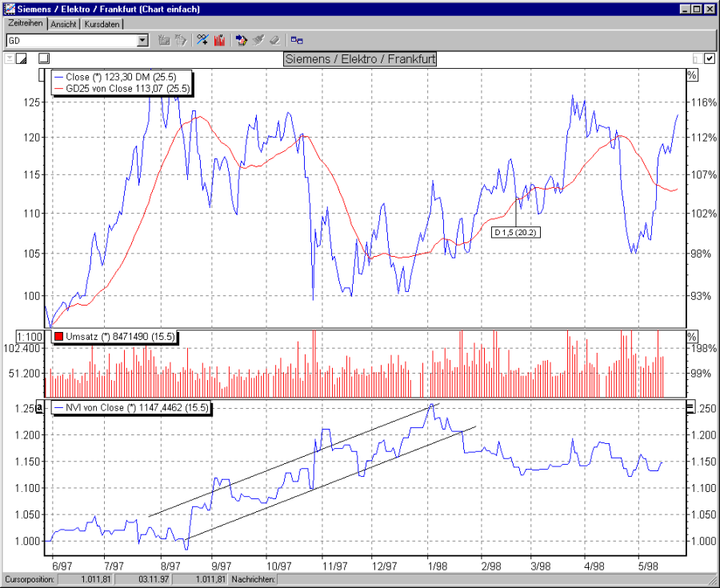This screenshot has width=720, height=588.
Task: Select the eraser toolbar icon
Action: [275, 39]
